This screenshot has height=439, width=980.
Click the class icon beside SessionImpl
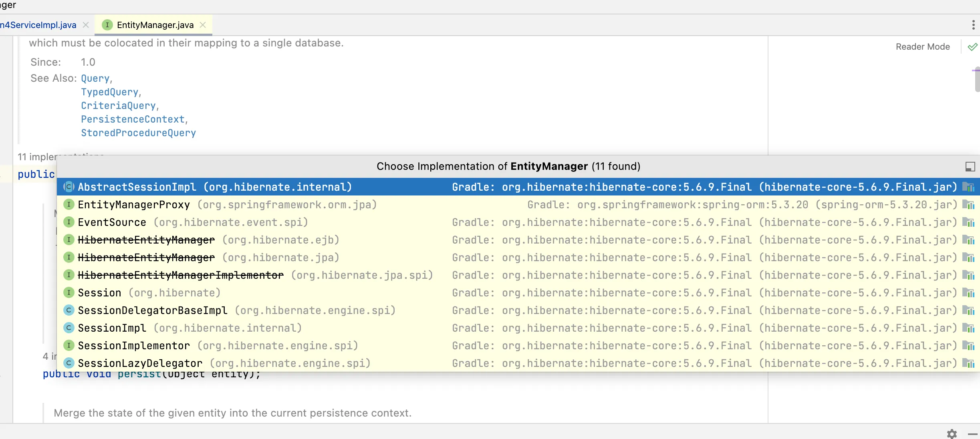[69, 328]
